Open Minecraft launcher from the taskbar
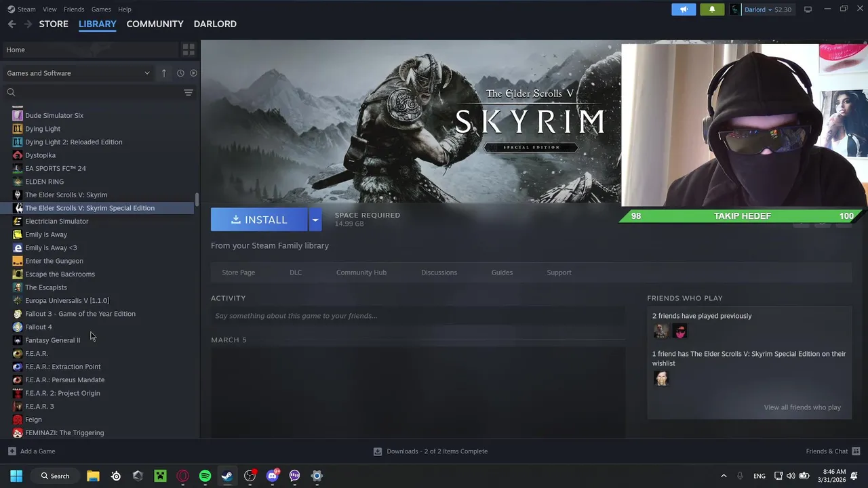This screenshot has width=868, height=488. [160, 476]
